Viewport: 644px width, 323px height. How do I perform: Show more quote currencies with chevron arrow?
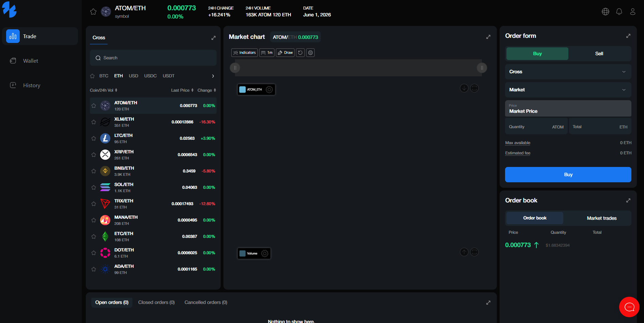click(213, 76)
